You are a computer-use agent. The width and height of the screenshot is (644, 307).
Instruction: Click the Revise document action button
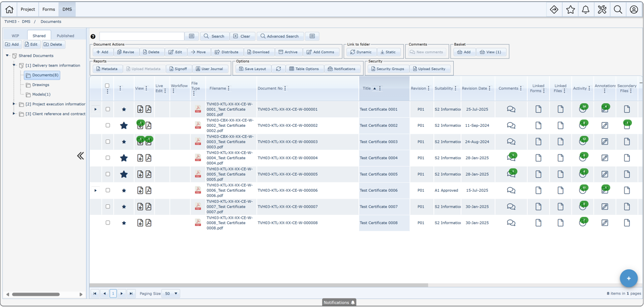126,52
